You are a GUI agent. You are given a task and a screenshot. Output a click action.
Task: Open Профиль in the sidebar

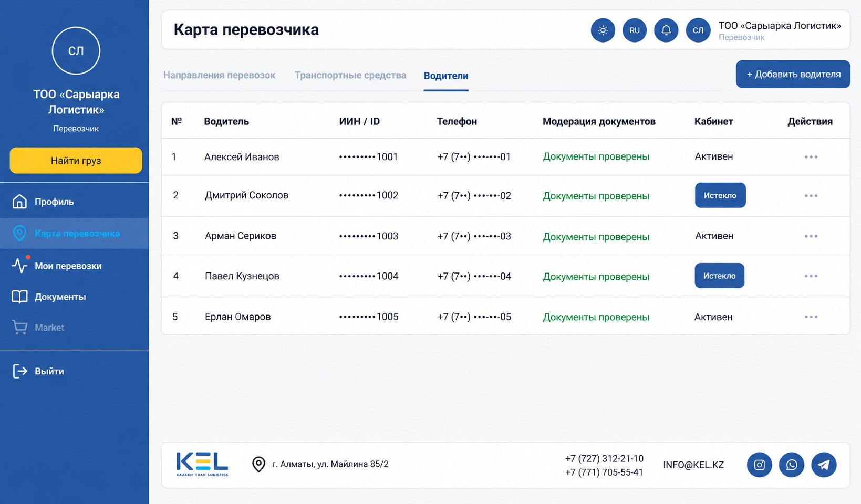pyautogui.click(x=75, y=202)
